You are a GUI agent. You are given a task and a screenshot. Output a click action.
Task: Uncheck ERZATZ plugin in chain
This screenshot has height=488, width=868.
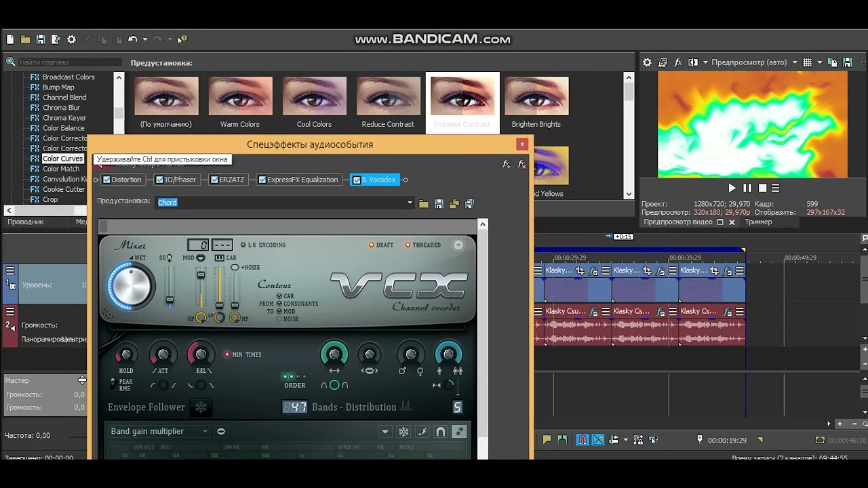point(214,180)
